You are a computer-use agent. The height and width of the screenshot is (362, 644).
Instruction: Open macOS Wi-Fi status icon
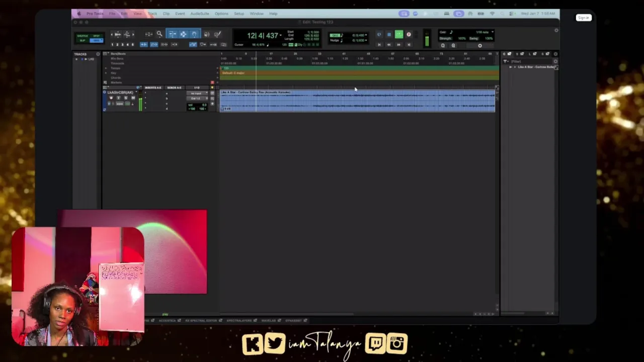(492, 14)
